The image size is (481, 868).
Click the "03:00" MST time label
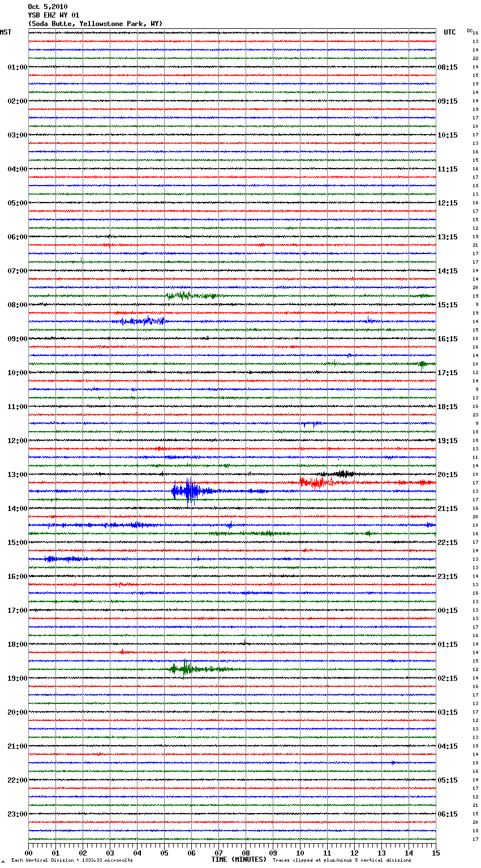[18, 135]
